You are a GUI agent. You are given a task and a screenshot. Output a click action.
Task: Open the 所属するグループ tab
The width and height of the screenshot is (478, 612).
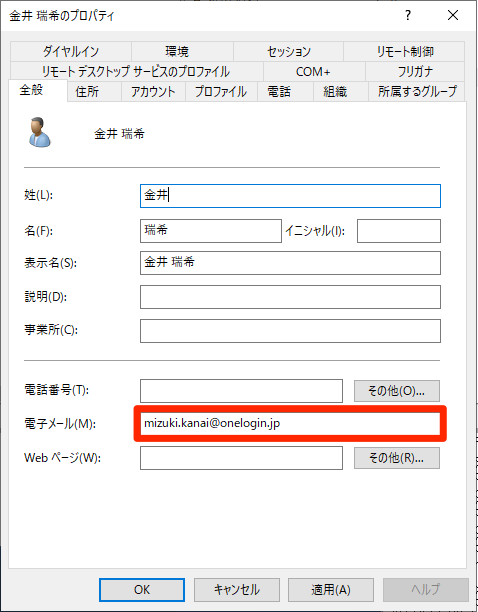click(x=417, y=92)
